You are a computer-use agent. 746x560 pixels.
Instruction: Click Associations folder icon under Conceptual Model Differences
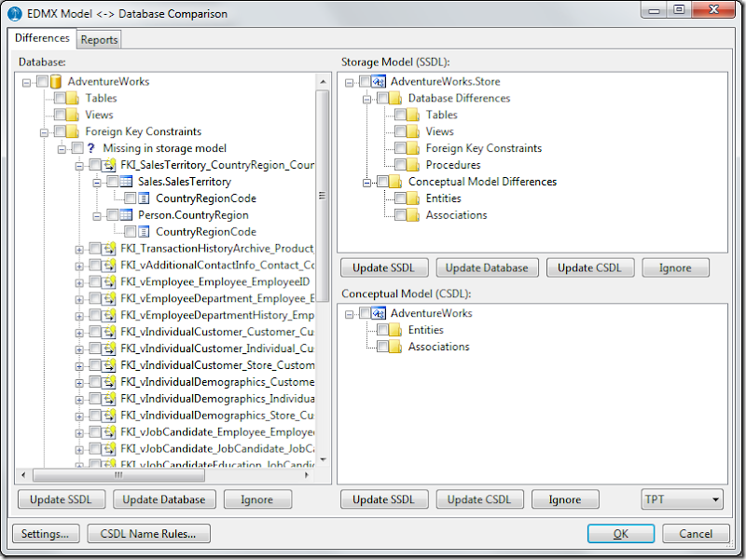pyautogui.click(x=413, y=215)
